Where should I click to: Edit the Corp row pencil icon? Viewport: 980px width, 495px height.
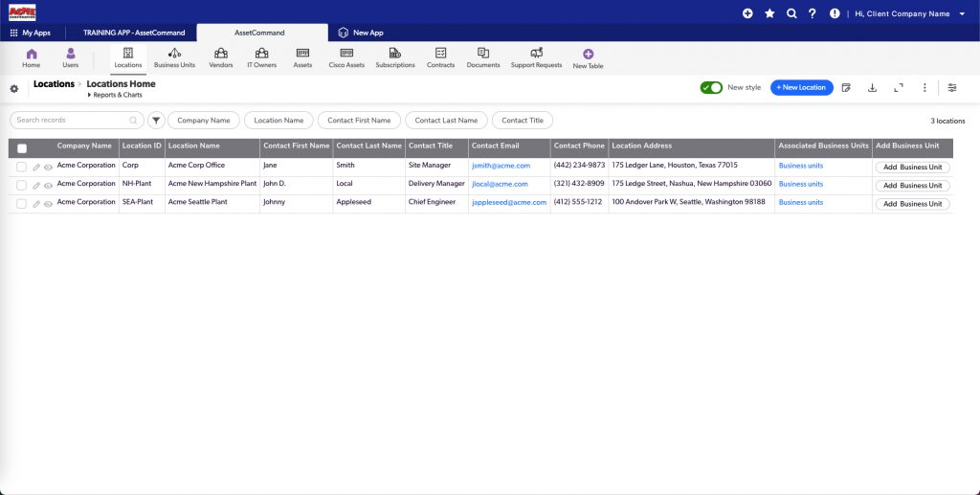(x=36, y=168)
